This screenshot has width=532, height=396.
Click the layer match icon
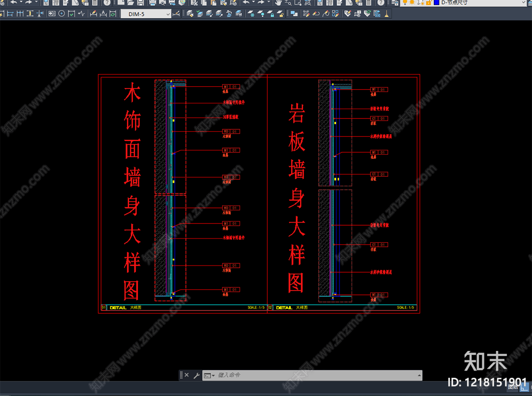tap(190, 14)
